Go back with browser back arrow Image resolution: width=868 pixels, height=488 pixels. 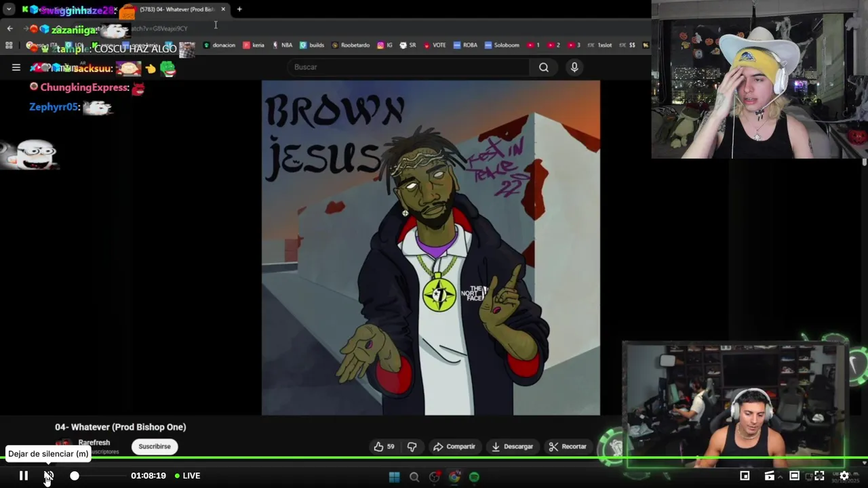coord(9,28)
